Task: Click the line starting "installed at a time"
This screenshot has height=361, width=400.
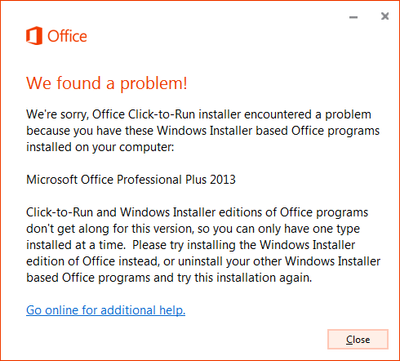Action: pos(191,245)
